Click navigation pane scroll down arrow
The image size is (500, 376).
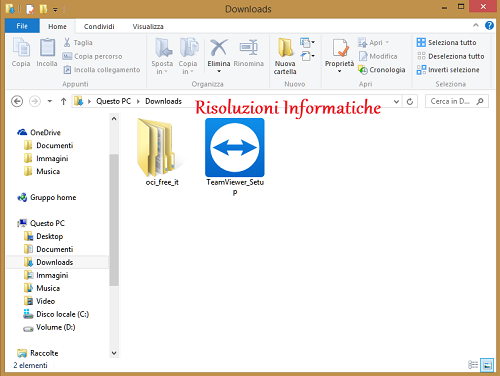tap(114, 353)
